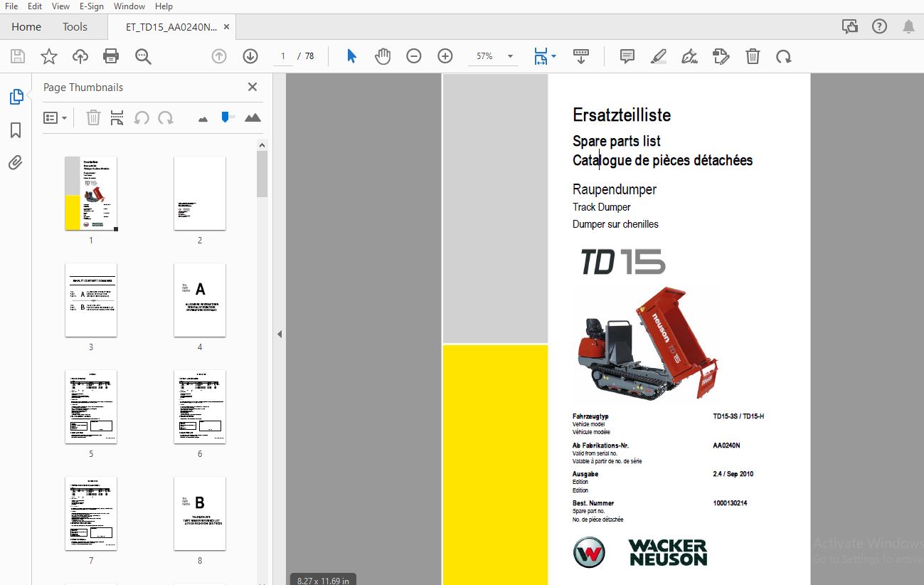Open the Sign document pen tool

[x=689, y=56]
